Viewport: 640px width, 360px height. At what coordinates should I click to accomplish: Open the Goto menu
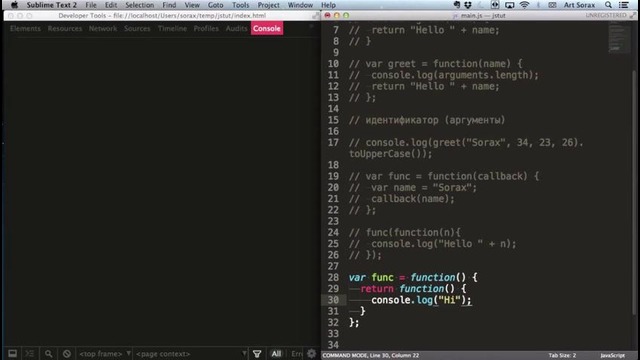pos(216,5)
